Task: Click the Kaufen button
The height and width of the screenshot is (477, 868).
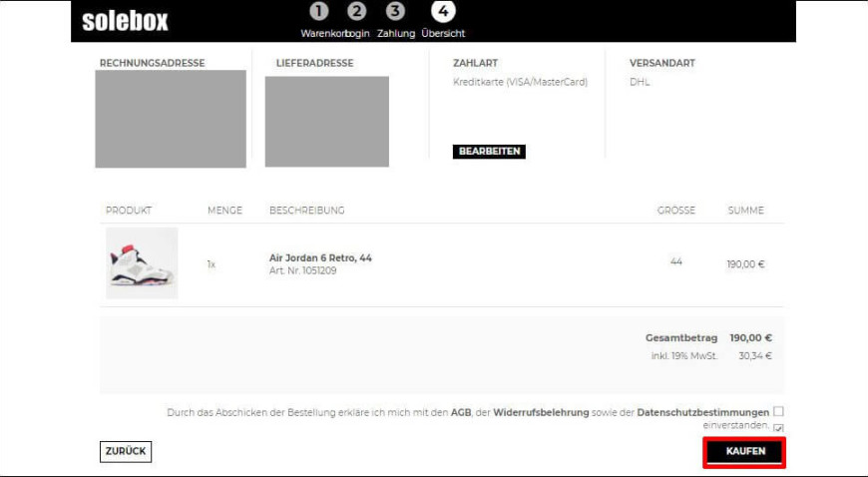Action: tap(744, 451)
